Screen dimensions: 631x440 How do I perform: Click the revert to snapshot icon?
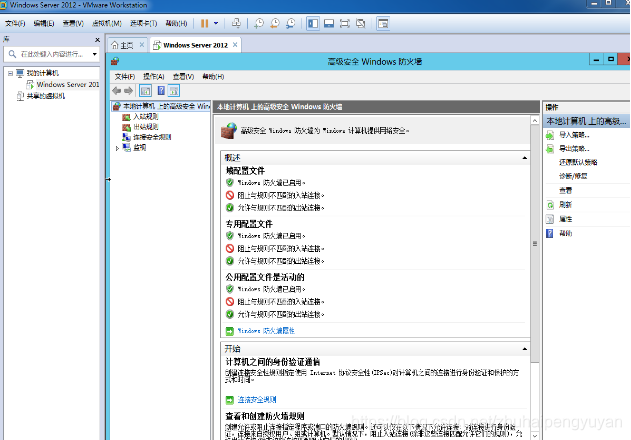[275, 23]
